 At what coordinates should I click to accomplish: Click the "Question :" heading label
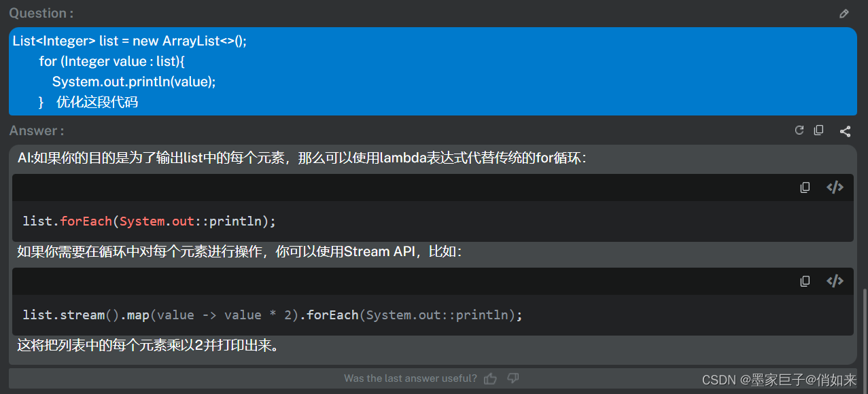(x=41, y=13)
